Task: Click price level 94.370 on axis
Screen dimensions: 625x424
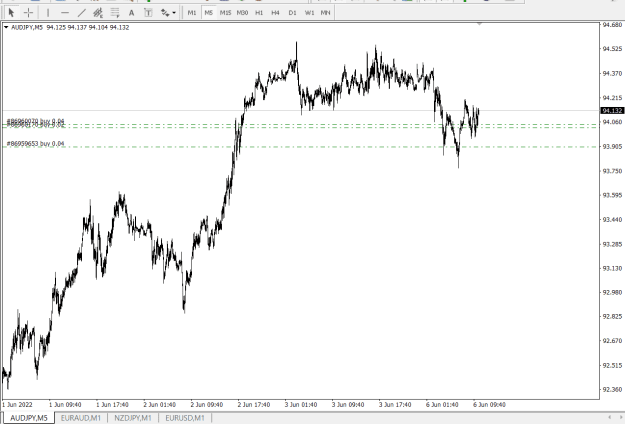Action: point(612,73)
